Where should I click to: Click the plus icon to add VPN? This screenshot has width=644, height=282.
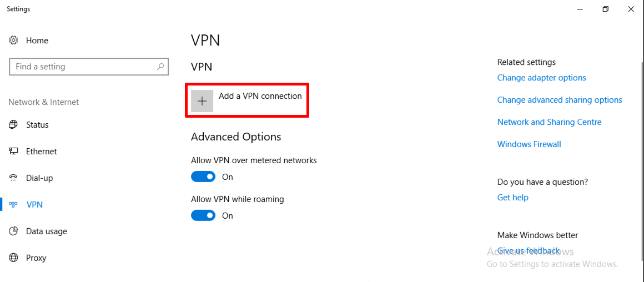202,101
